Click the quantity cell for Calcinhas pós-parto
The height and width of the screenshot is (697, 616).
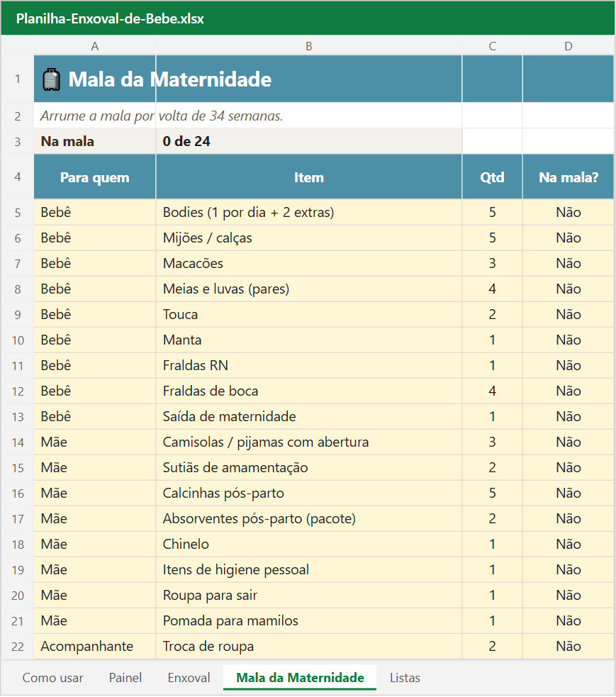click(x=493, y=493)
